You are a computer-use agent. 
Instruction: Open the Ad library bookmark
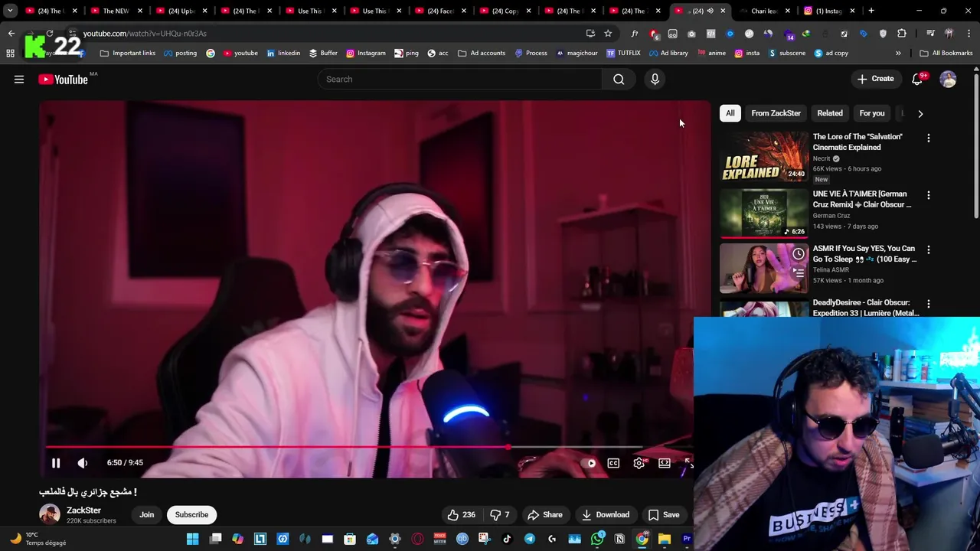(x=668, y=53)
